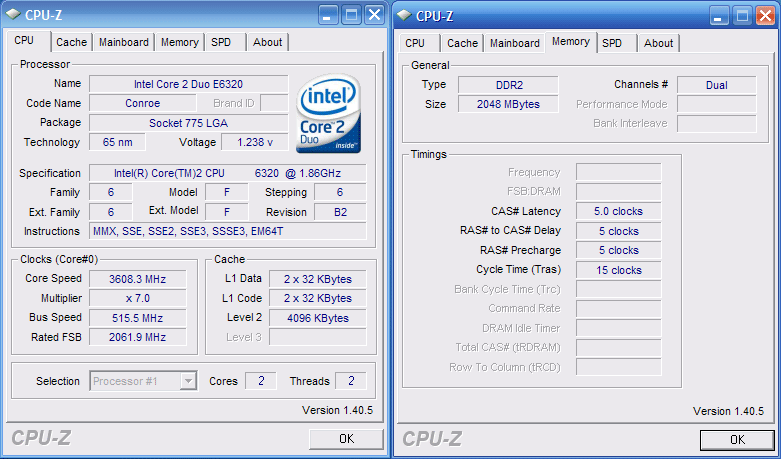Click memory Type value DDR2
Viewport: 781px width, 459px height.
pyautogui.click(x=509, y=85)
